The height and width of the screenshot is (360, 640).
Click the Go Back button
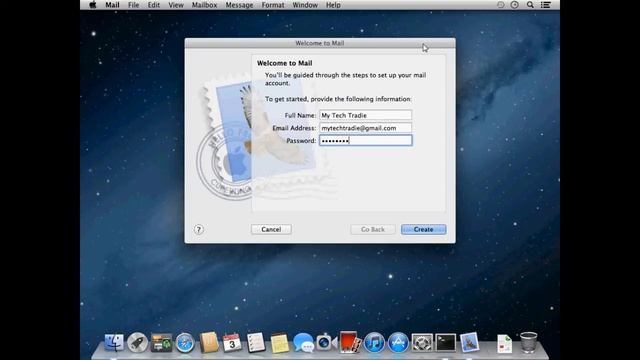pyautogui.click(x=373, y=229)
